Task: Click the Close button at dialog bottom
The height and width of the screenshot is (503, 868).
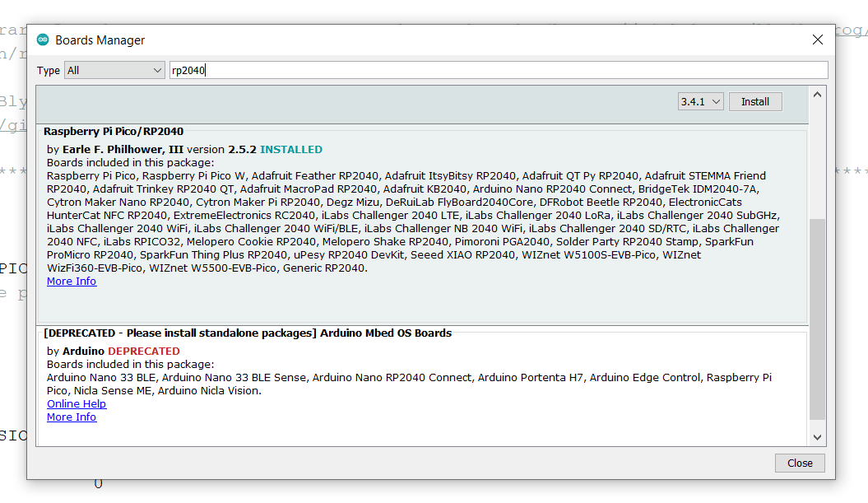Action: (800, 463)
